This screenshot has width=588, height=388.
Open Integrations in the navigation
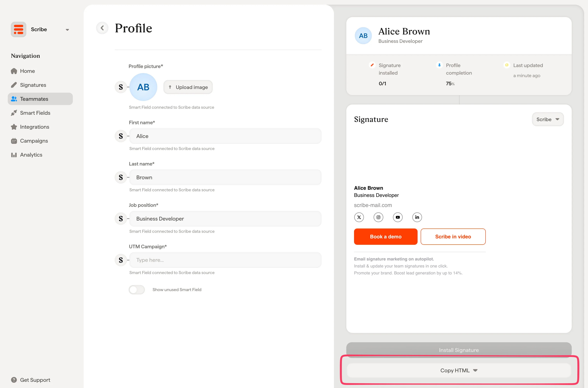40,127
